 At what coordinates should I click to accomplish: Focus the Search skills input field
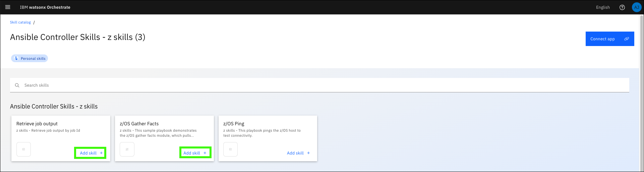coord(322,85)
